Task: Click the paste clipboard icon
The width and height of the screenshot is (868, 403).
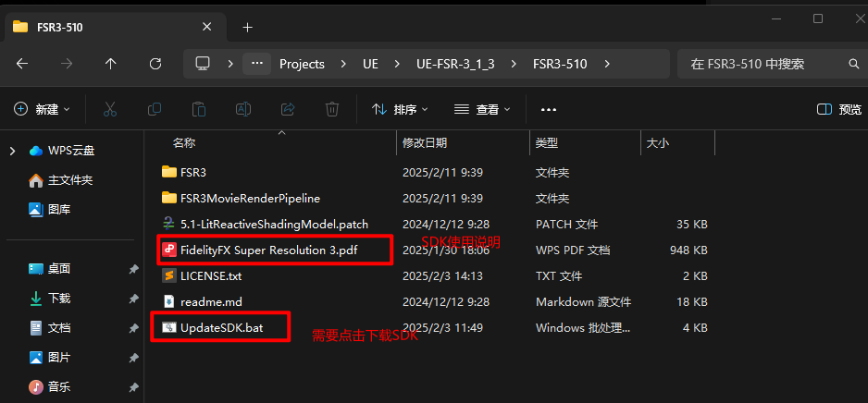Action: (199, 109)
